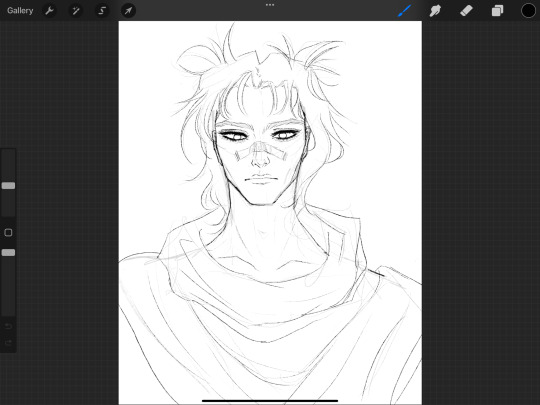Open the Layers panel
Viewport: 540px width, 405px height.
click(497, 11)
